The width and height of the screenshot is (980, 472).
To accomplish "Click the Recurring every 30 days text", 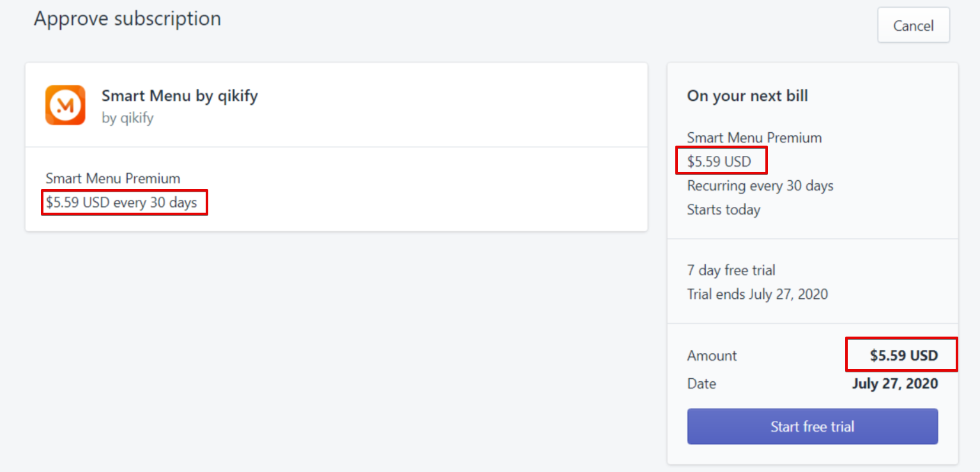I will pyautogui.click(x=760, y=186).
